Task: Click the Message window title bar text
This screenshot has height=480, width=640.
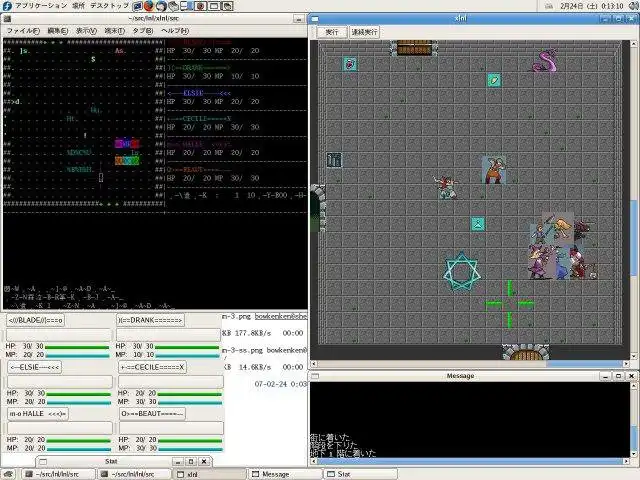Action: coord(460,376)
